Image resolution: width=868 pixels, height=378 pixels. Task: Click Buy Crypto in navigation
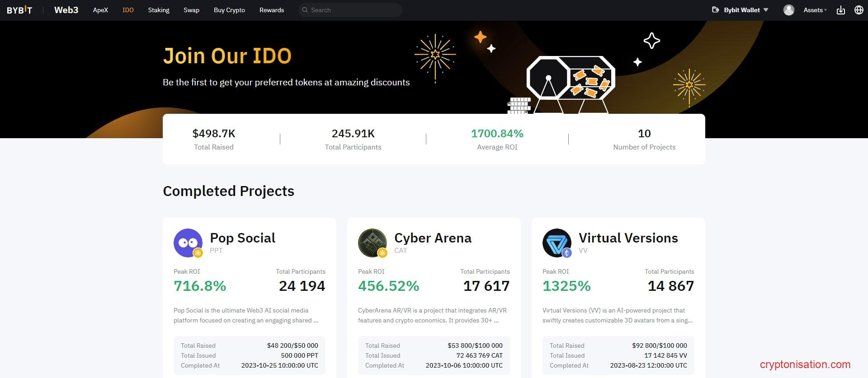(229, 10)
